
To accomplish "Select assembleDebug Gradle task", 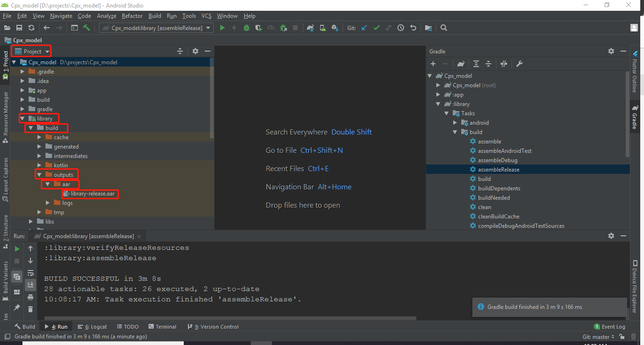I will click(497, 160).
